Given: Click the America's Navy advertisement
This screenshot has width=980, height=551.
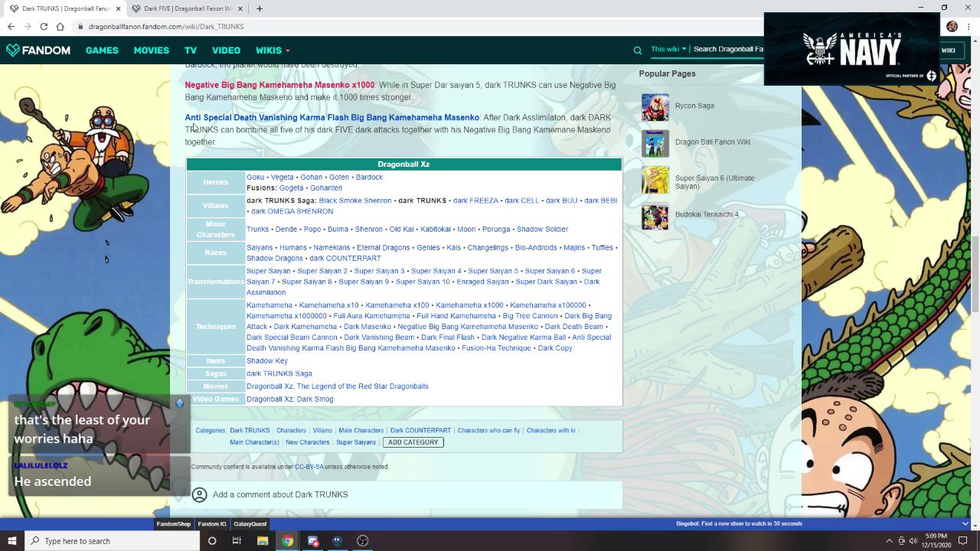Looking at the screenshot, I should pos(851,49).
